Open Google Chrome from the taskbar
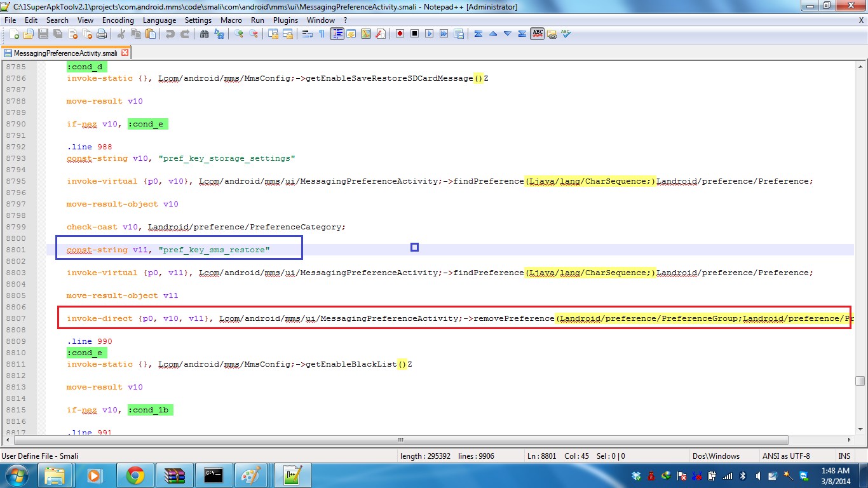The image size is (868, 488). tap(135, 475)
